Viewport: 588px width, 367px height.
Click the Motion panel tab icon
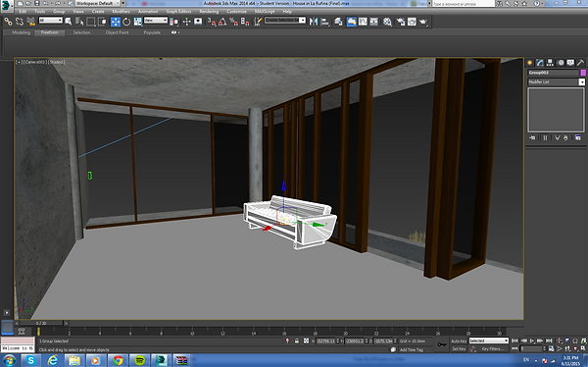click(x=561, y=63)
